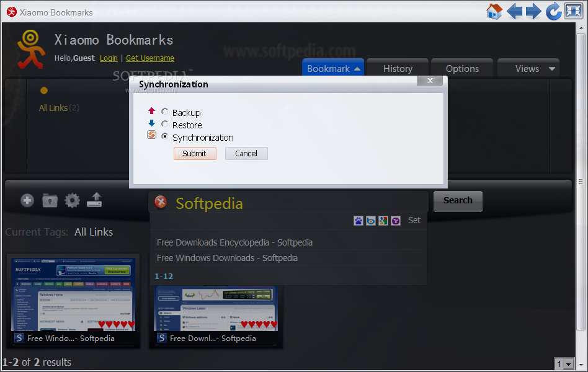This screenshot has width=588, height=372.
Task: Close the Synchronization dialog with X
Action: pos(430,81)
